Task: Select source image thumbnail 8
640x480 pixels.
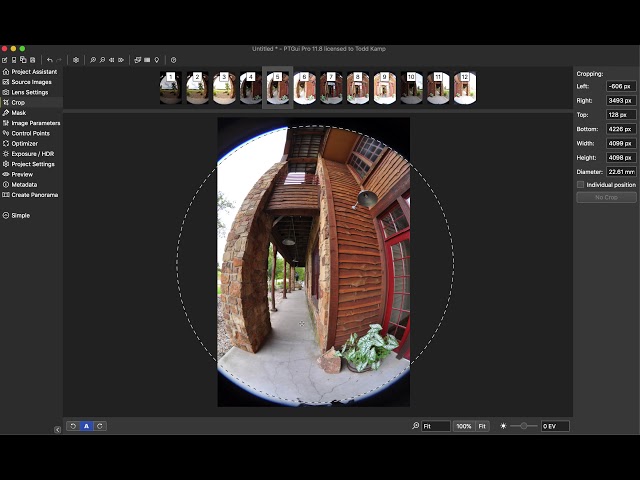Action: pyautogui.click(x=358, y=88)
